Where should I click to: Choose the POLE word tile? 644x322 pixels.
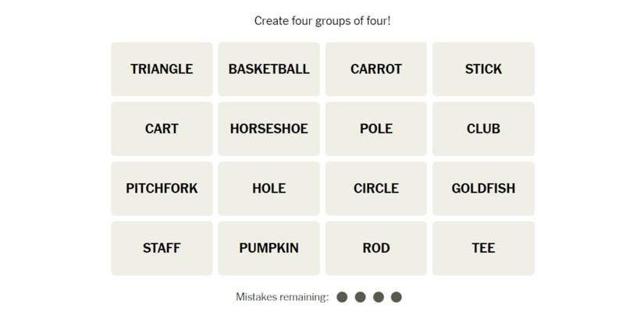pyautogui.click(x=375, y=129)
